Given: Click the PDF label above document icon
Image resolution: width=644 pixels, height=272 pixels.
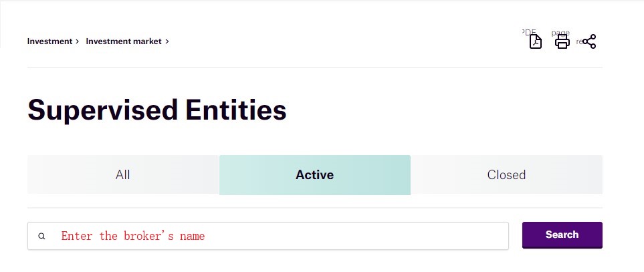Looking at the screenshot, I should tap(528, 31).
